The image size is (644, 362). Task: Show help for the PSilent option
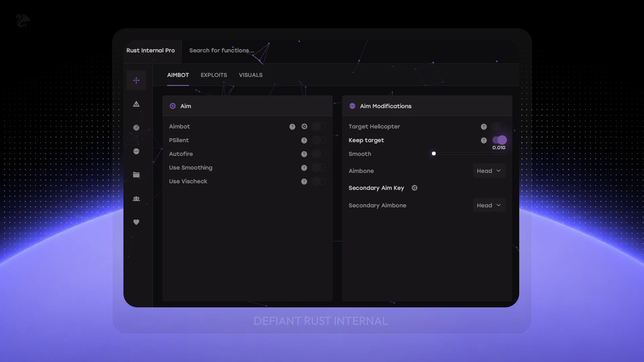click(304, 140)
